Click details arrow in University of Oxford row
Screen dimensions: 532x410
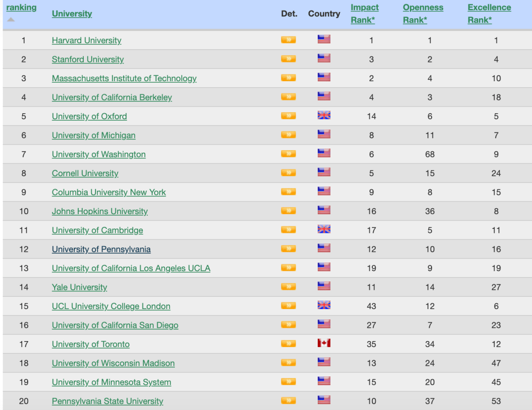point(288,116)
